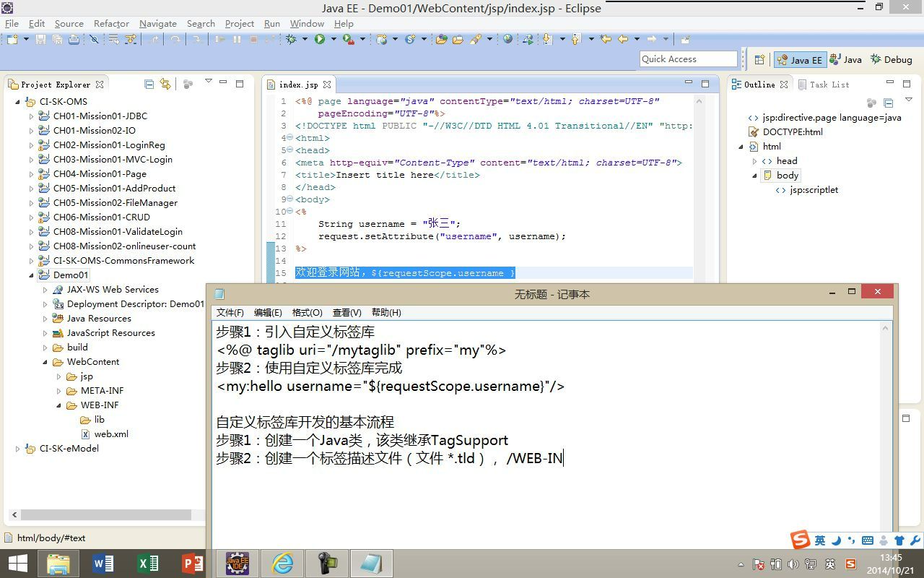The height and width of the screenshot is (578, 924).
Task: Open the Project menu
Action: coord(239,23)
